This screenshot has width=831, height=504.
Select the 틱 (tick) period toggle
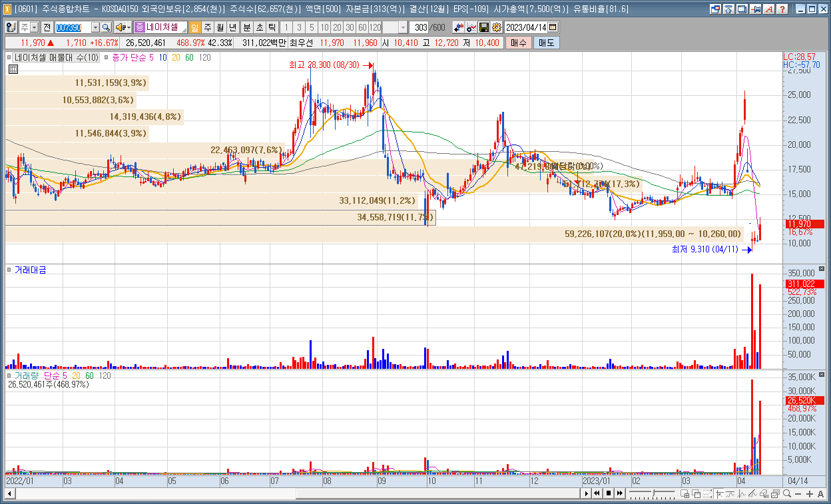click(272, 27)
